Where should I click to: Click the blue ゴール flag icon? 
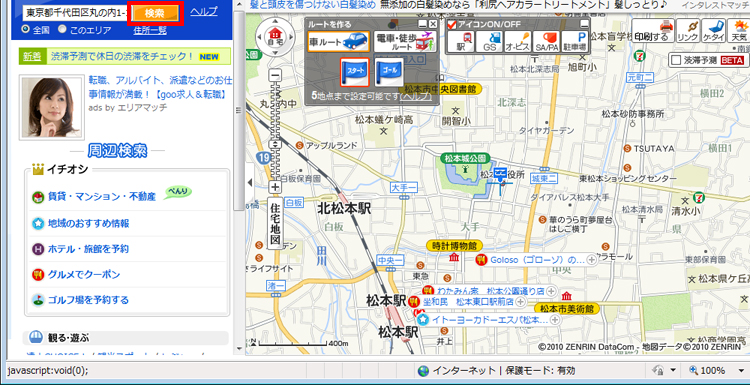point(389,72)
